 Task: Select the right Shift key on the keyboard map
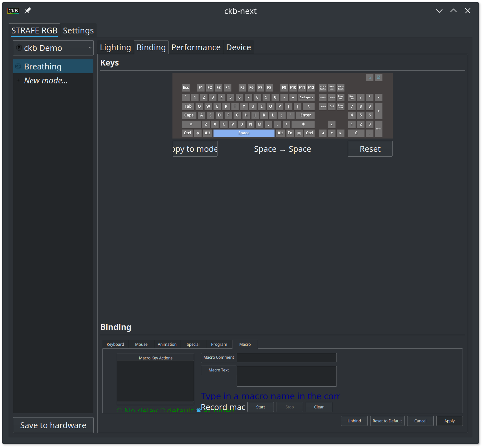[303, 124]
